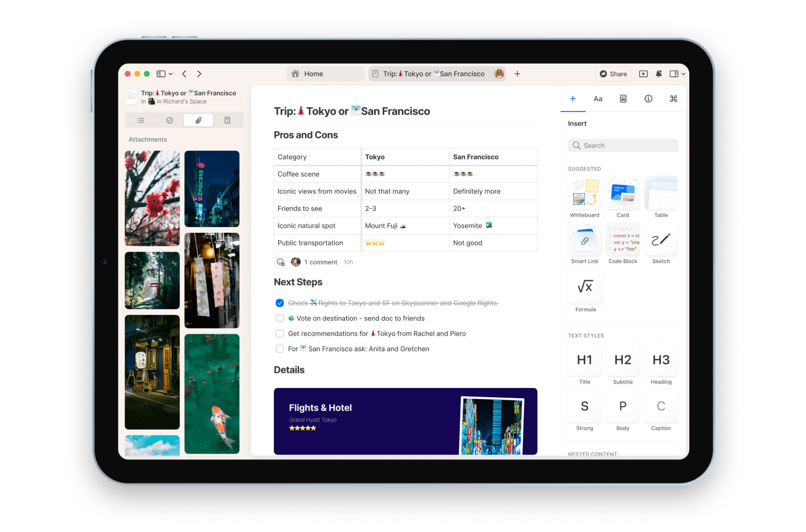Viewport: 806px width, 532px height.
Task: Click the Tokyo column header cell
Action: tap(405, 157)
